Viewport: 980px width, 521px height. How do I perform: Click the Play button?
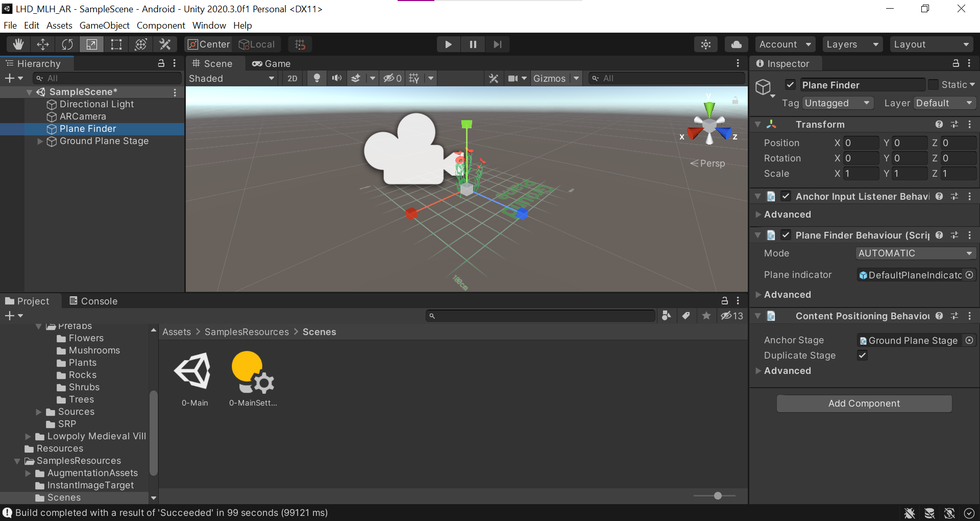pyautogui.click(x=449, y=44)
